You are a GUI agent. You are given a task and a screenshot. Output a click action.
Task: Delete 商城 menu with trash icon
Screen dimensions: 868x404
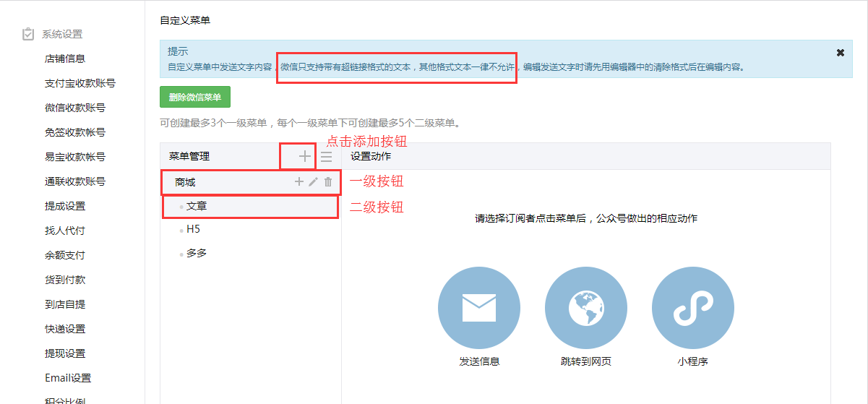(328, 182)
